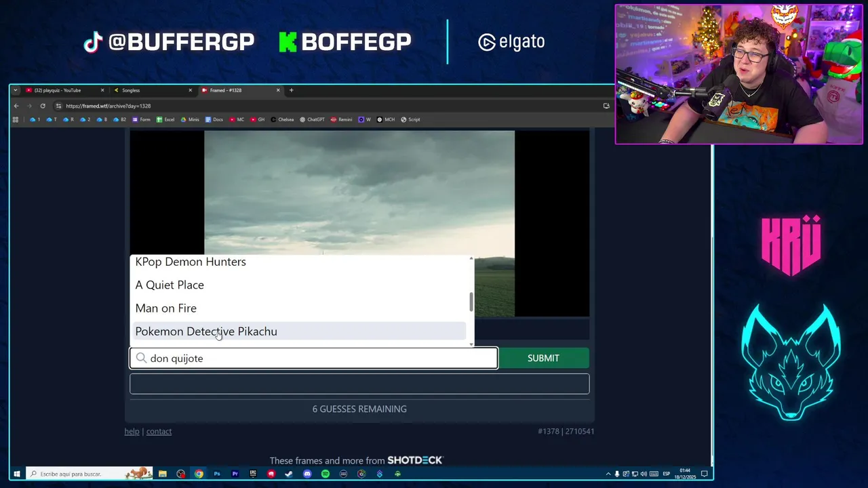
Task: Open the W bookmark
Action: (365, 119)
